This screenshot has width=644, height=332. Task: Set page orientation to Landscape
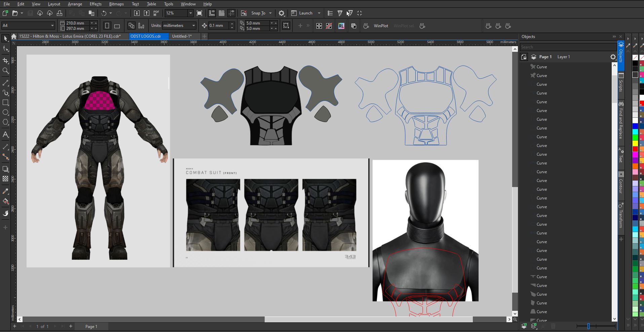click(x=117, y=26)
